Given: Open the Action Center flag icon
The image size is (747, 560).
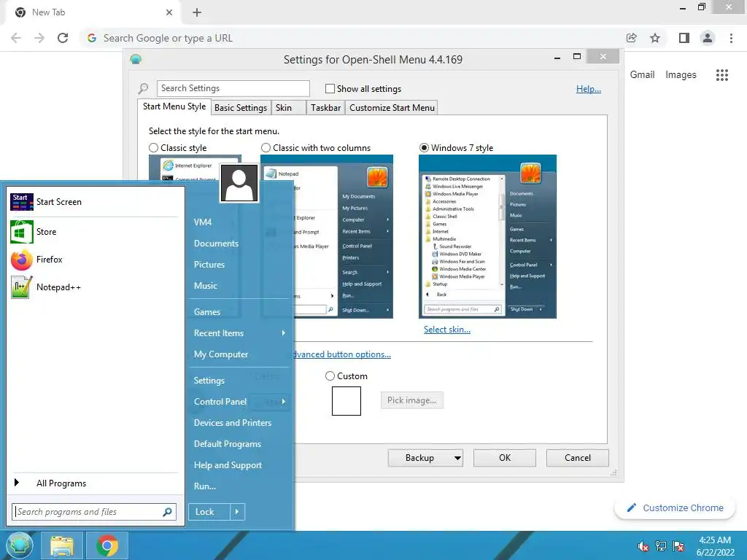Looking at the screenshot, I should pos(678,546).
